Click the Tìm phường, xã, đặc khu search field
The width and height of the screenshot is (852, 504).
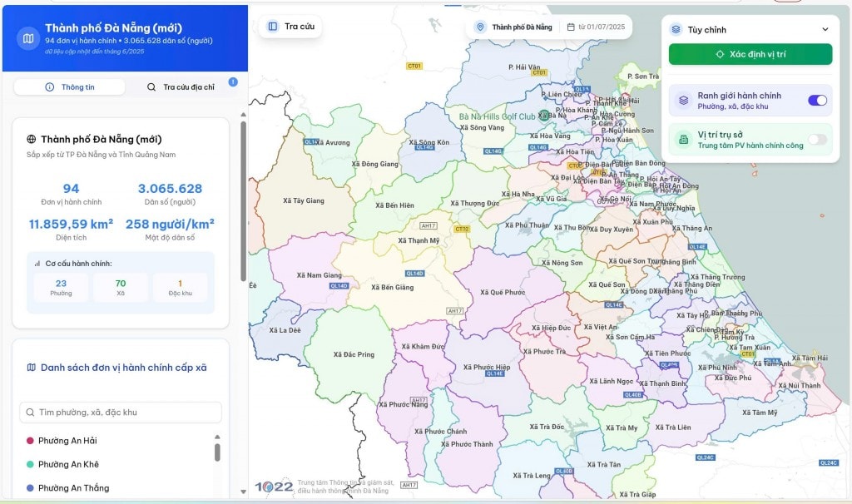121,413
